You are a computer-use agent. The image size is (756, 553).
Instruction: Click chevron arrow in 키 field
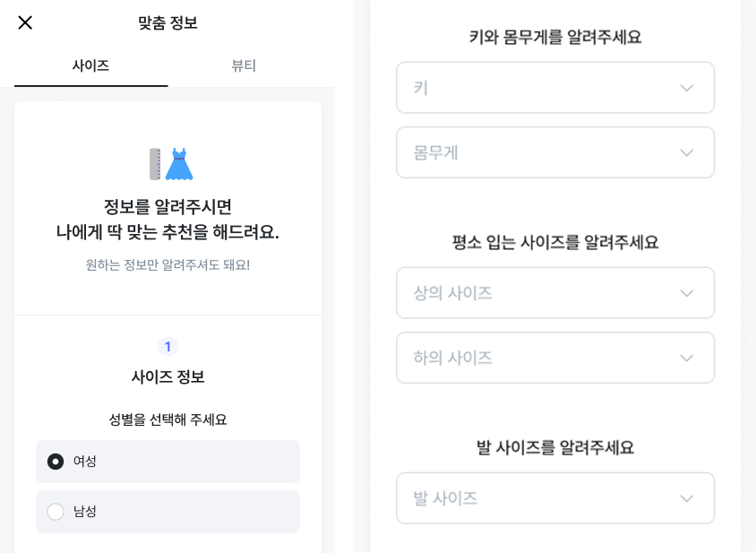tap(686, 88)
